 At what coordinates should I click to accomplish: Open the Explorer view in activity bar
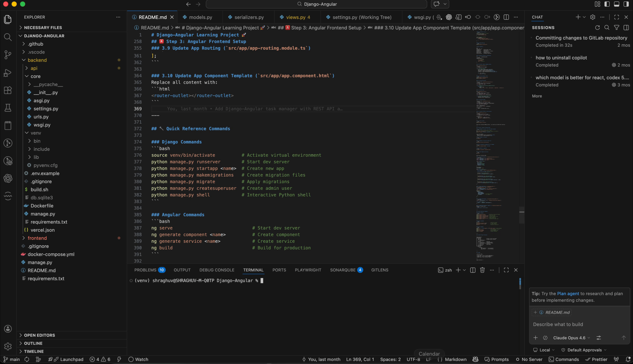8,20
